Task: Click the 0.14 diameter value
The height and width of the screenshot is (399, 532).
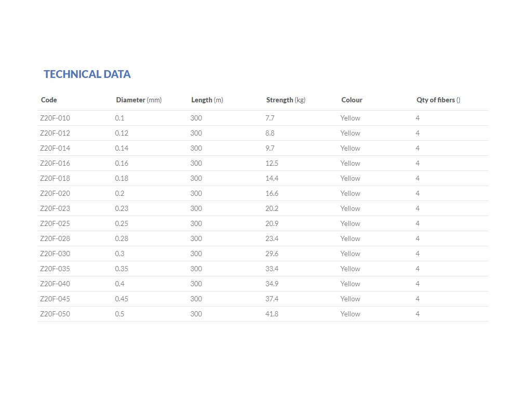Action: [122, 148]
